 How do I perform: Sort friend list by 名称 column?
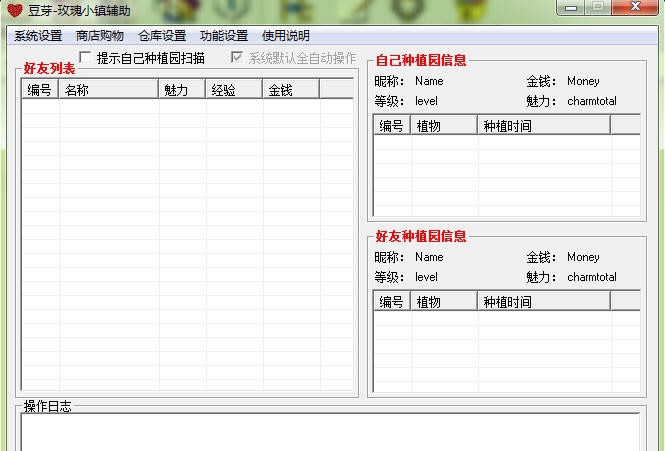[108, 89]
